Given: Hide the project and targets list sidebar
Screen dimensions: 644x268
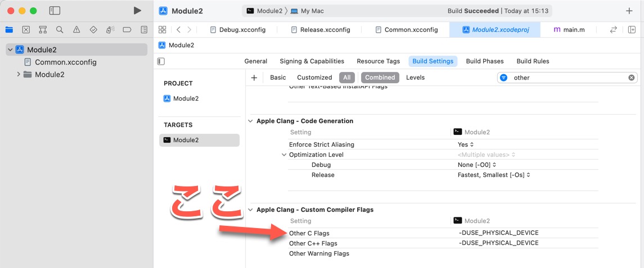Looking at the screenshot, I should pos(161,61).
